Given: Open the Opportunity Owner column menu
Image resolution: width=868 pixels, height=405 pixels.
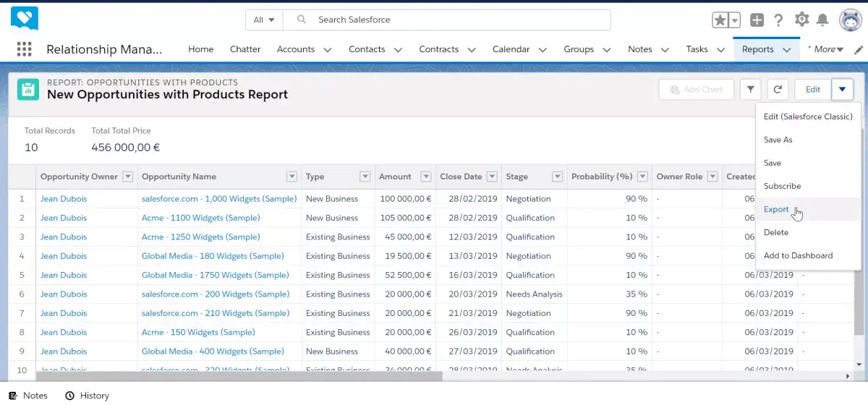Looking at the screenshot, I should 128,176.
